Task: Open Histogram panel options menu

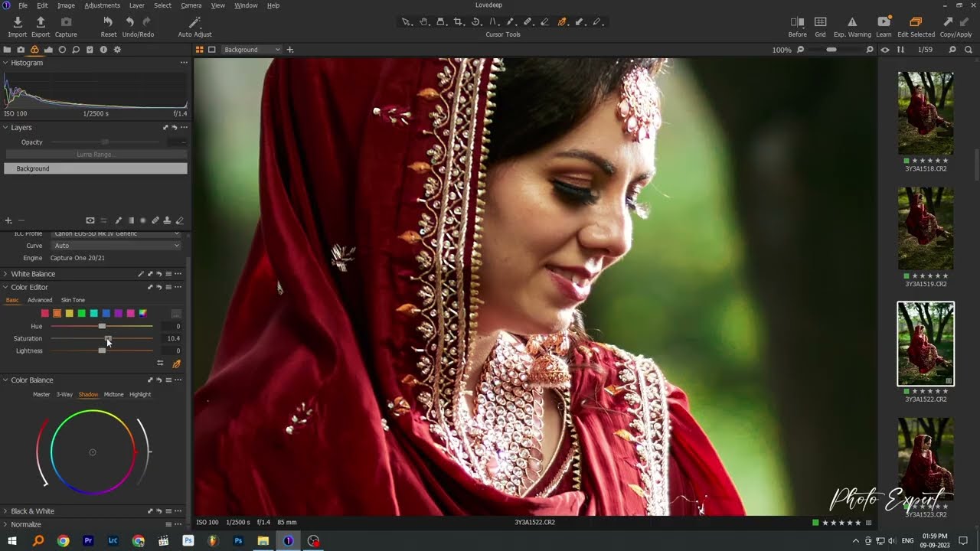Action: 183,63
